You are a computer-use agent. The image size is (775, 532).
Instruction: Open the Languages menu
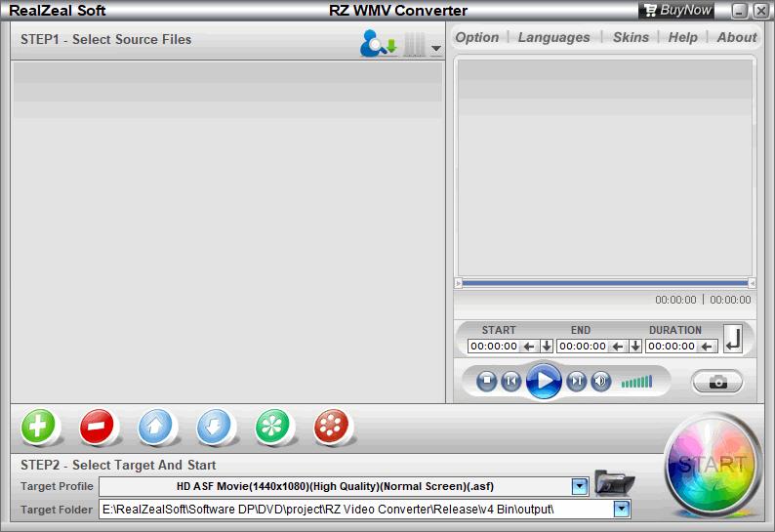553,37
